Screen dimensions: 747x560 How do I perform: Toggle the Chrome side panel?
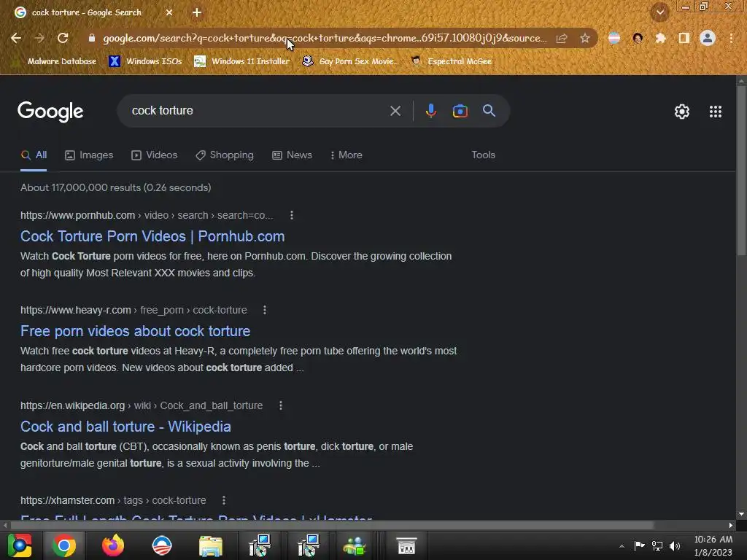[684, 38]
